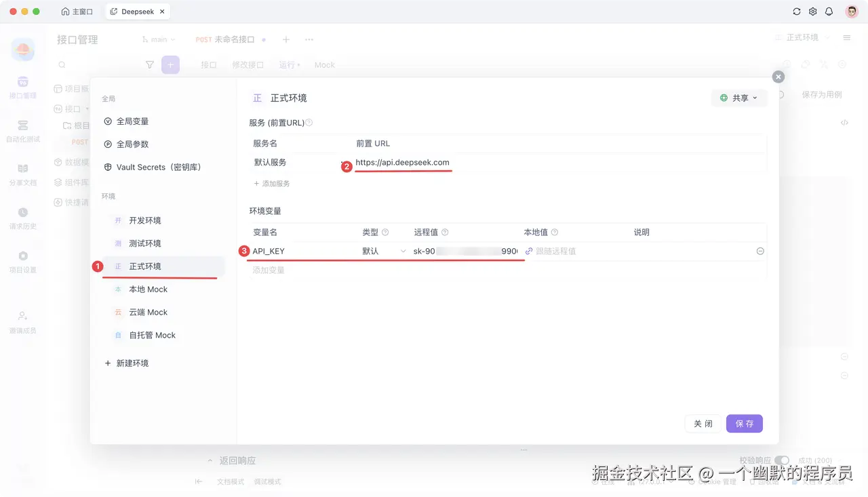Screen dimensions: 868x497
Task: Remove the API_KEY variable row
Action: click(760, 252)
